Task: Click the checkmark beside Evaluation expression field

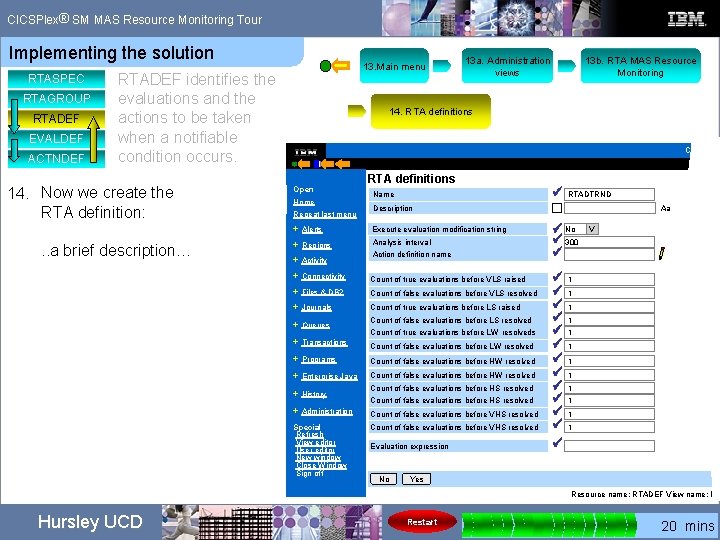Action: pyautogui.click(x=557, y=443)
